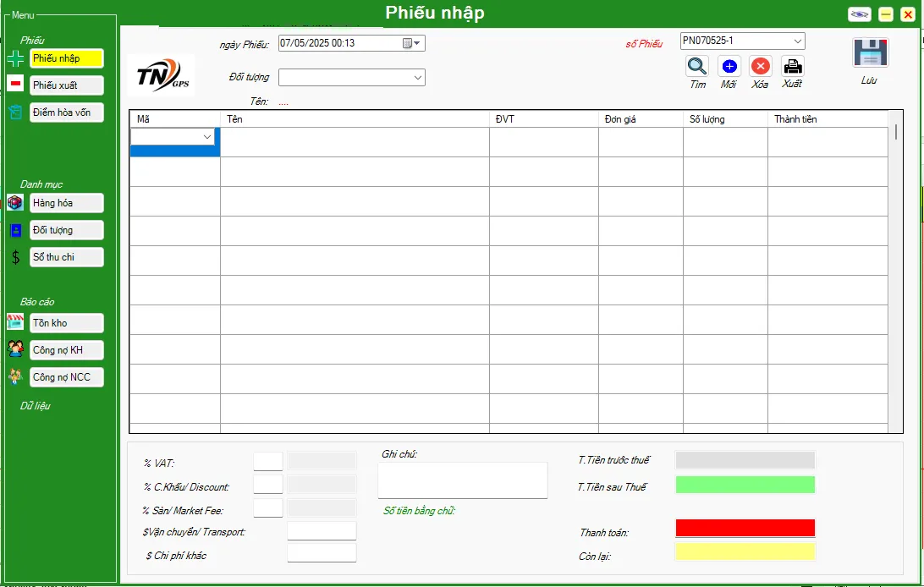Viewport: 924px width, 587px height.
Task: Open Công nợ NCC report
Action: pos(66,376)
